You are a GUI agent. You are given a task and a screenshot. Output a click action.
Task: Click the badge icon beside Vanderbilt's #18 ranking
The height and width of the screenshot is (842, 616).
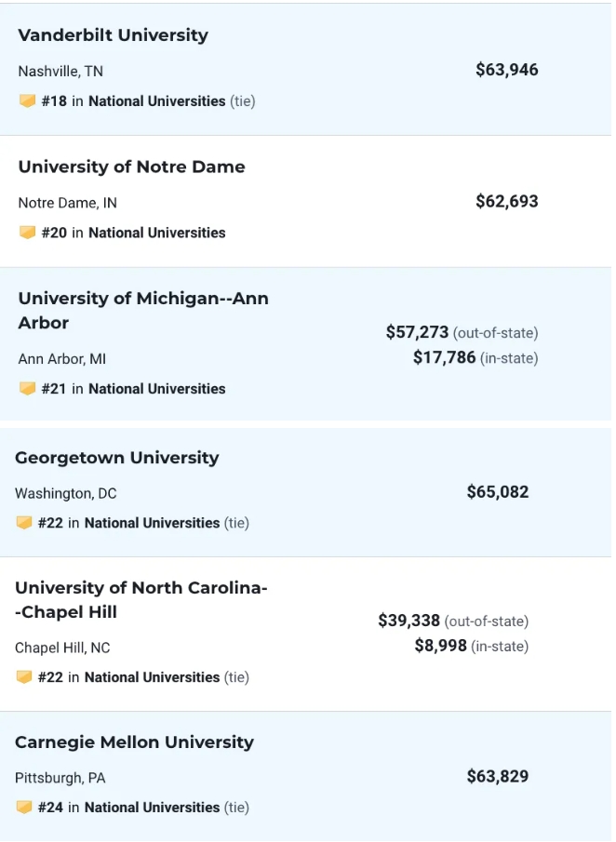(x=27, y=100)
